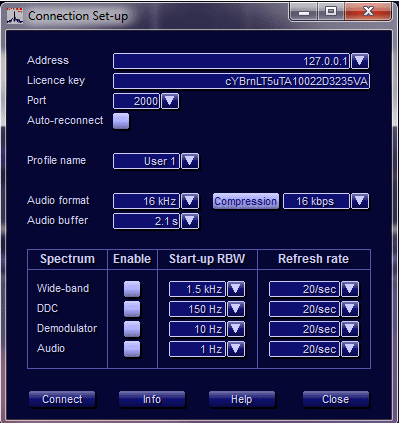Enable the Audio spectrum checkbox
The width and height of the screenshot is (399, 423).
tap(132, 349)
